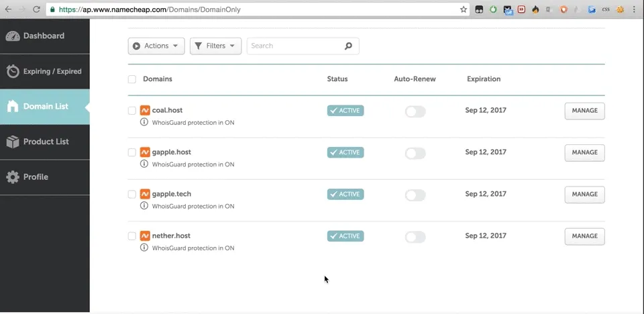Click the green padlock security icon
This screenshot has height=314, width=644.
52,9
